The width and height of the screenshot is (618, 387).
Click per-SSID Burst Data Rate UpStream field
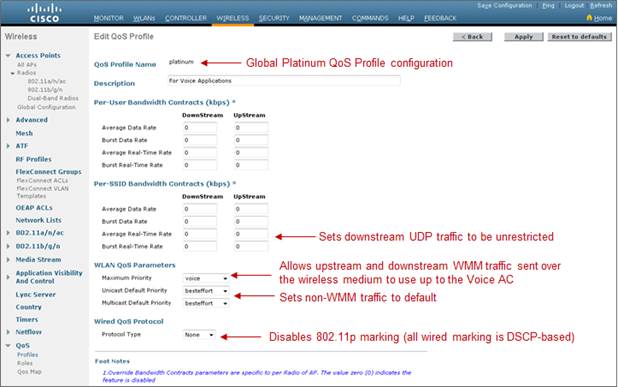[251, 221]
